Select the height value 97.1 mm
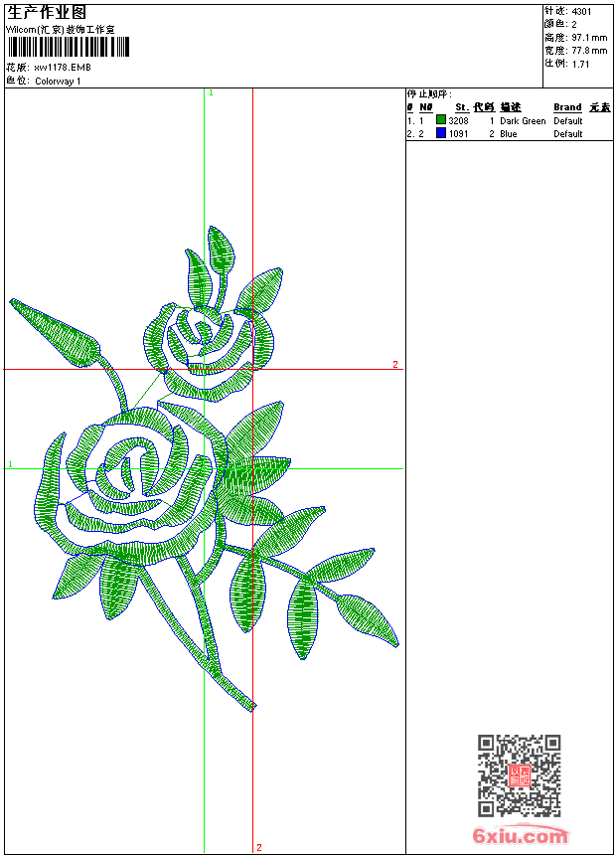The height and width of the screenshot is (855, 616). click(589, 37)
